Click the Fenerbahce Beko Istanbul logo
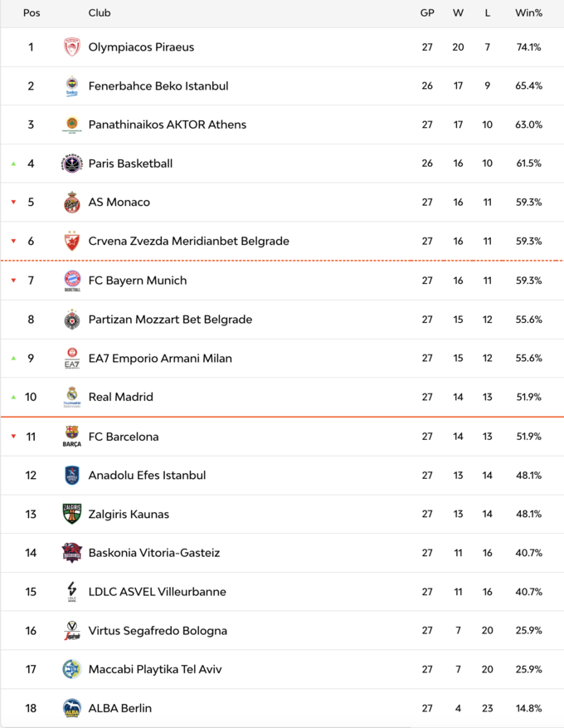Image resolution: width=564 pixels, height=728 pixels. [x=72, y=86]
